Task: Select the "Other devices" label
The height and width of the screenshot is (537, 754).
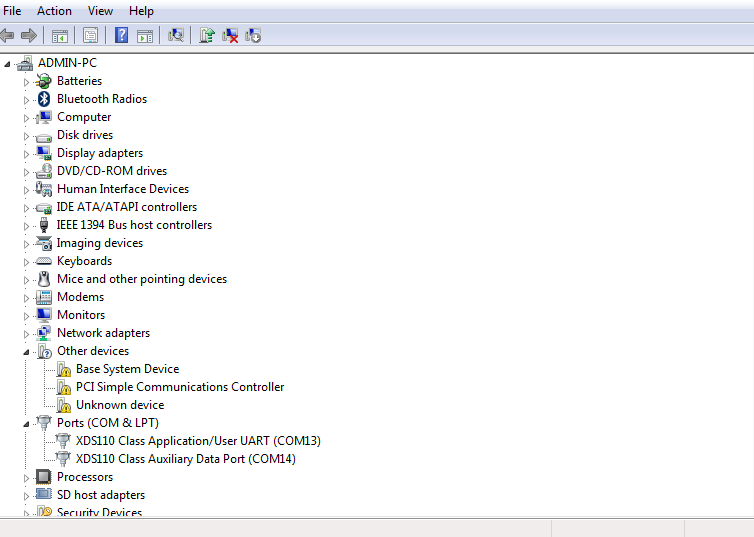Action: click(93, 351)
